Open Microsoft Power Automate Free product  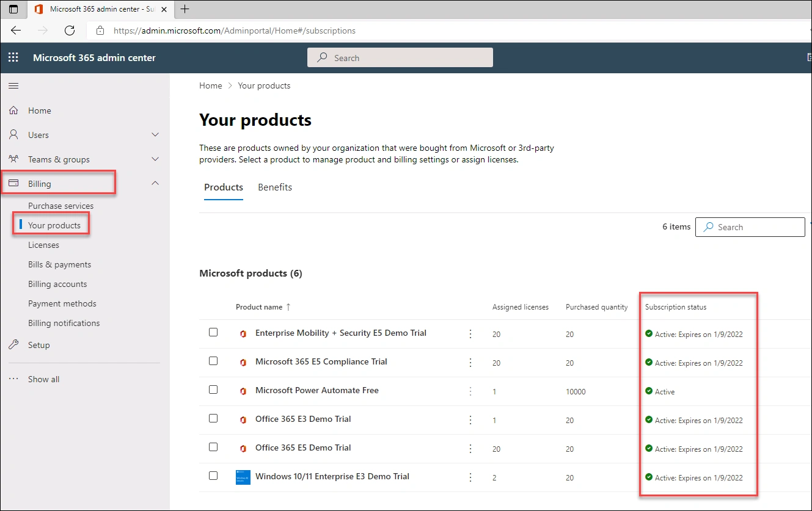(x=317, y=390)
